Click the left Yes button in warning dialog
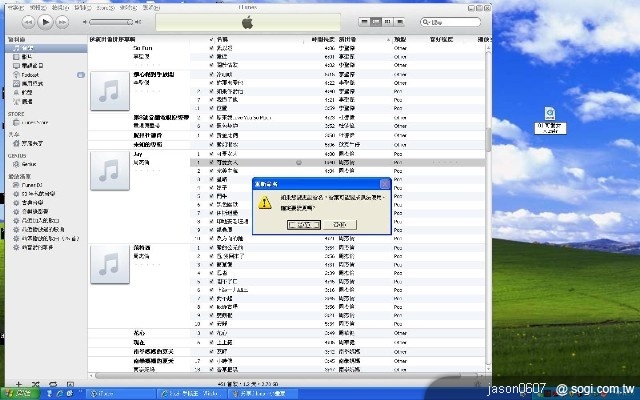Image resolution: width=640 pixels, height=400 pixels. (302, 224)
